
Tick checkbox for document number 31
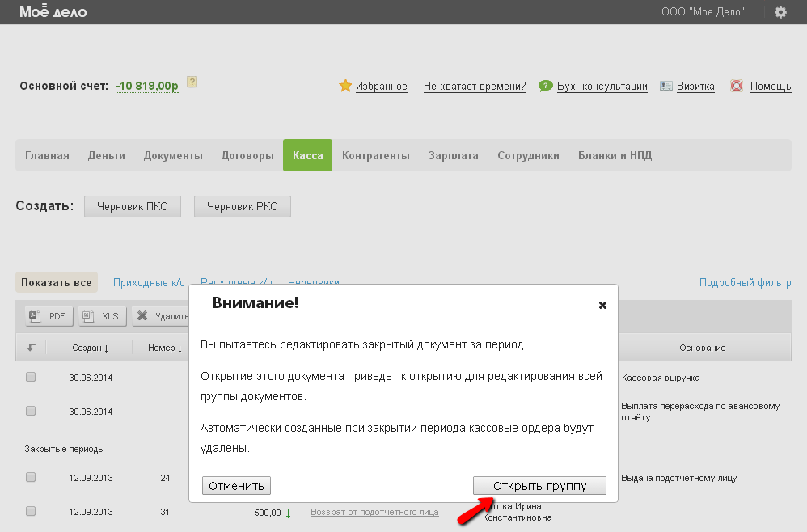(x=31, y=512)
